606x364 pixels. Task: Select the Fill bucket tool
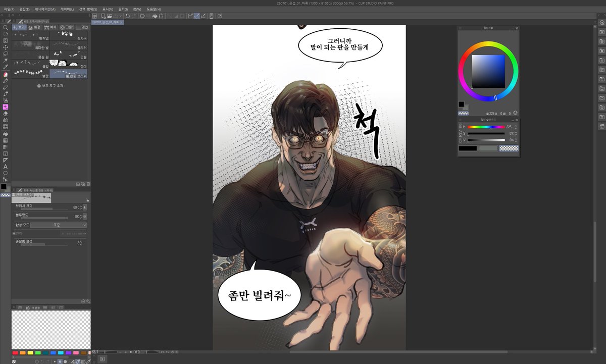[6, 134]
